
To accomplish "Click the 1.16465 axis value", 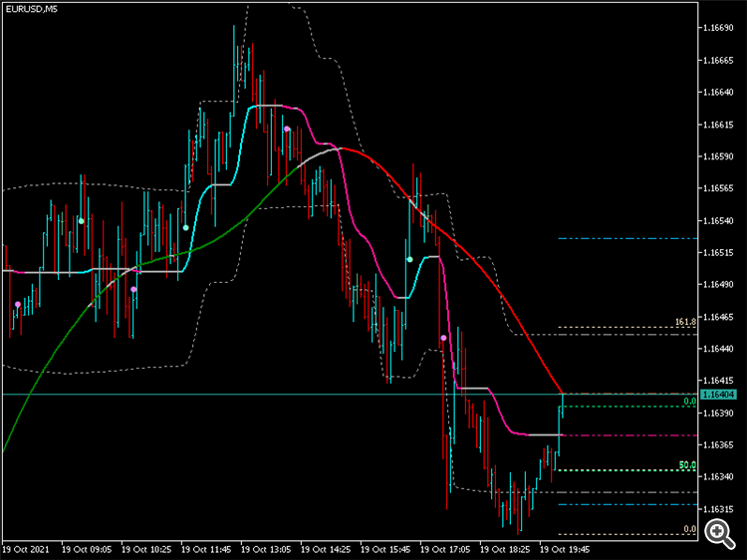I will [718, 317].
